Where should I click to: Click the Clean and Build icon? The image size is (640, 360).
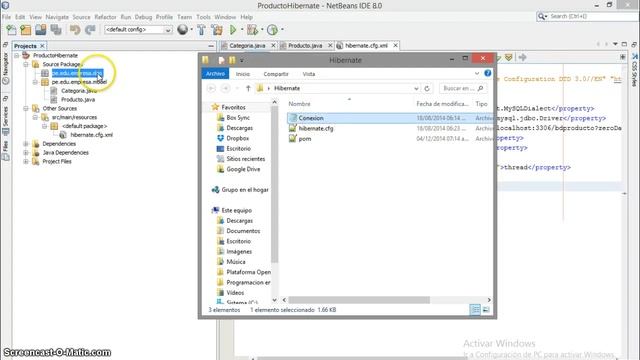tap(217, 30)
